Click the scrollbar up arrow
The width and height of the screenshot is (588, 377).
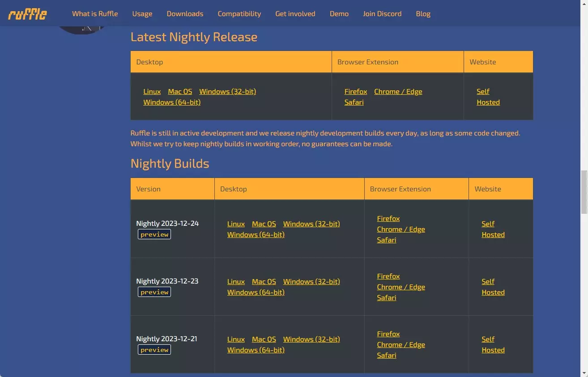pyautogui.click(x=584, y=4)
